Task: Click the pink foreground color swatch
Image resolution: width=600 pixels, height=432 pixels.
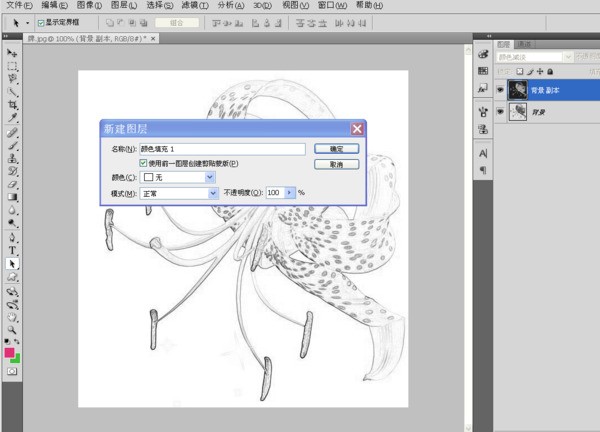Action: point(10,353)
